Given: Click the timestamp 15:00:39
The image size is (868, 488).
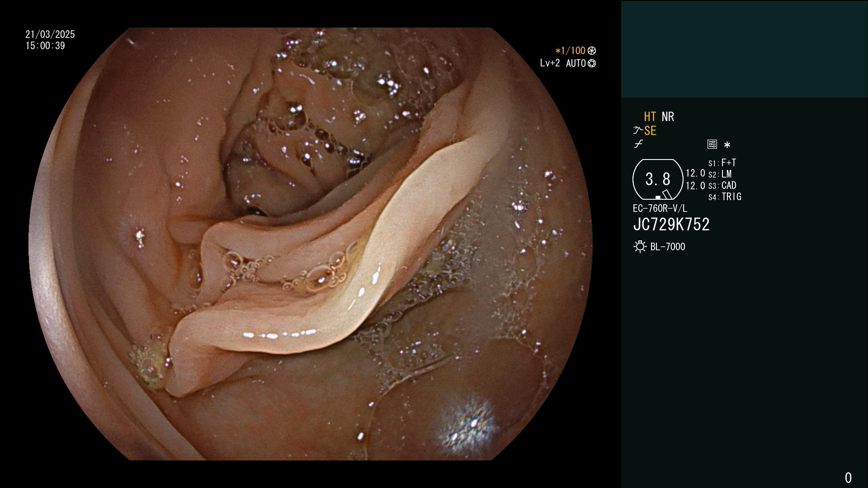Looking at the screenshot, I should click(45, 46).
